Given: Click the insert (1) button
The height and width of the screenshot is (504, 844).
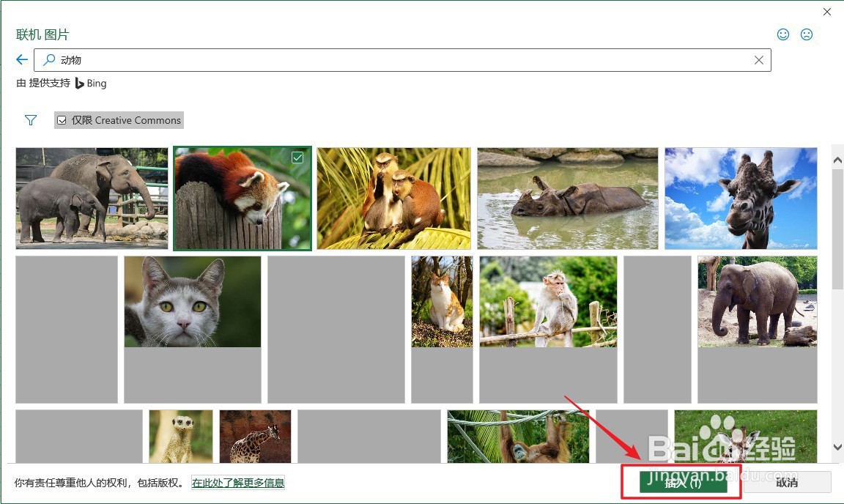Looking at the screenshot, I should pyautogui.click(x=683, y=483).
